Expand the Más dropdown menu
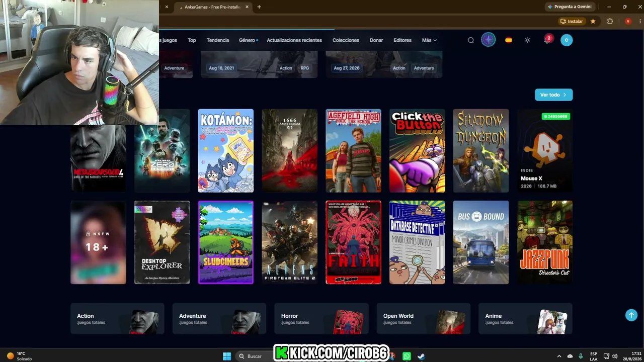 point(429,40)
